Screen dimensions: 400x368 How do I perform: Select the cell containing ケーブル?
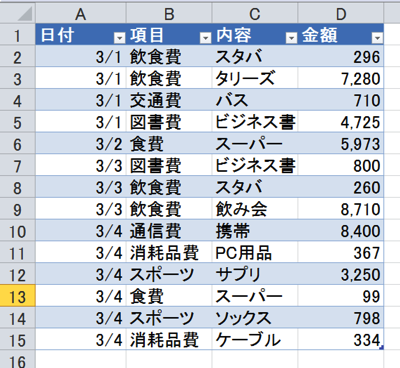[x=255, y=340]
